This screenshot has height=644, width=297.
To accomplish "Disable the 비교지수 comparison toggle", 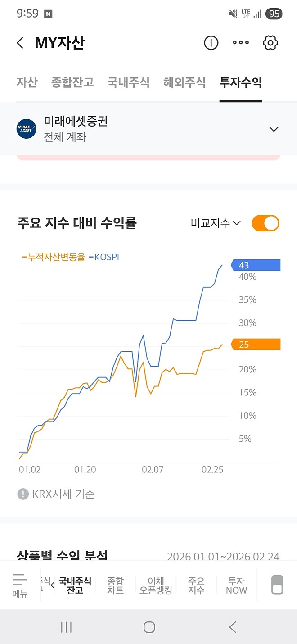I will 265,223.
